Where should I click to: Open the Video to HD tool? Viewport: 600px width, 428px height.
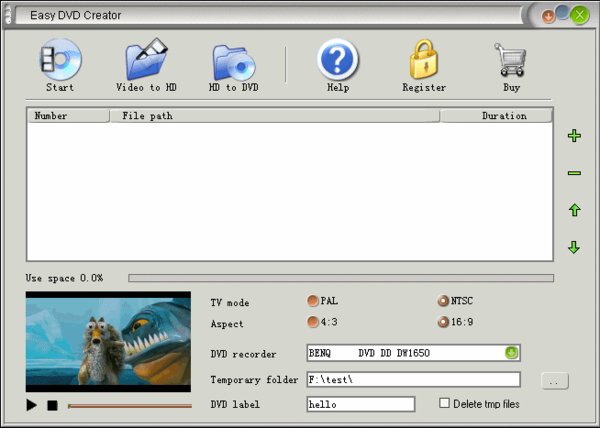tap(147, 59)
